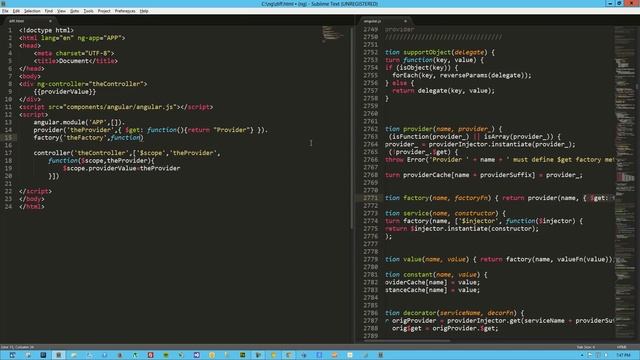This screenshot has height=360, width=640.
Task: Click line number 2771 in right gutter
Action: tap(370, 198)
